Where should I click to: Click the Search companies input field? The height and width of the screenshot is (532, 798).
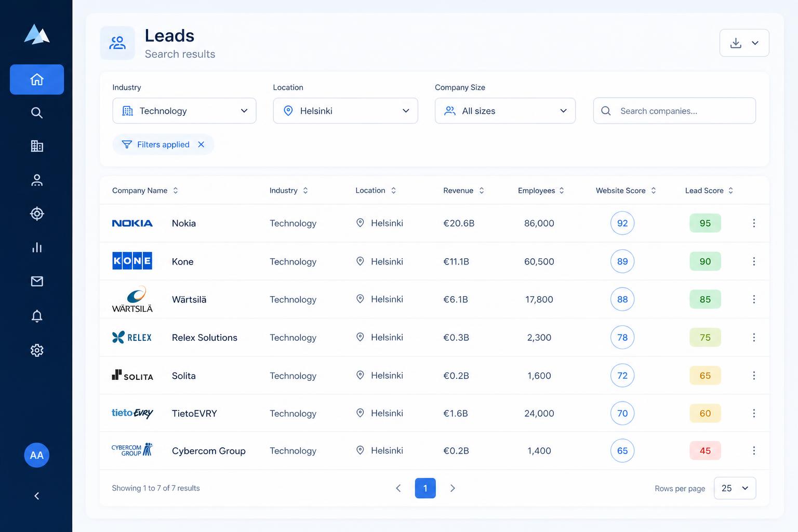[674, 111]
